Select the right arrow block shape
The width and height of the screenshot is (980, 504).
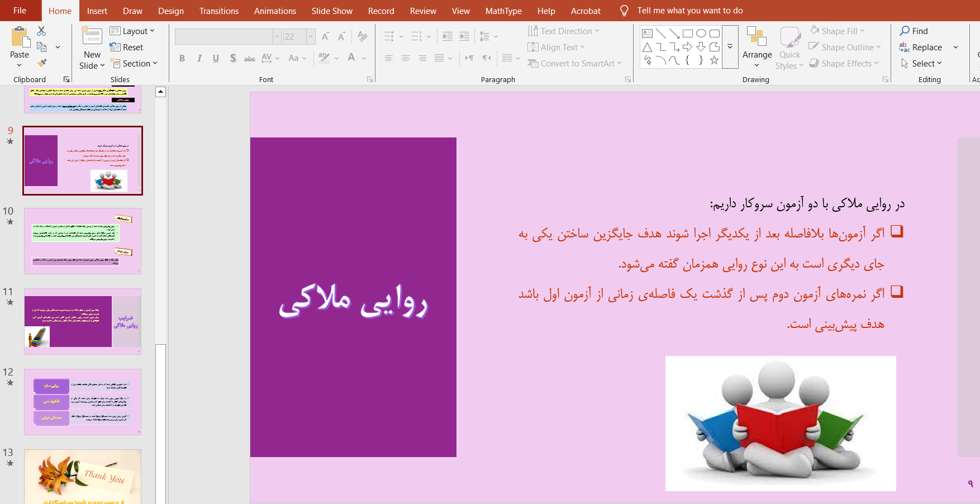pyautogui.click(x=687, y=47)
